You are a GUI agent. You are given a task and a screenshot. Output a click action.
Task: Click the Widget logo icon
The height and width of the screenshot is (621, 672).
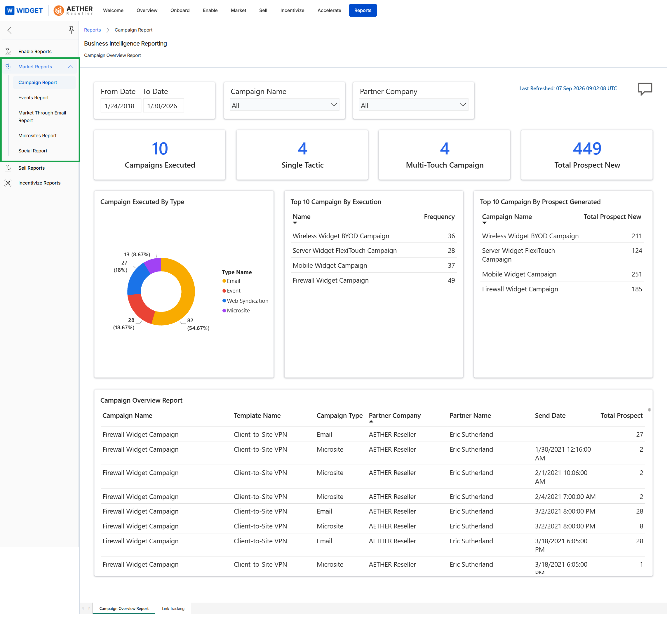pos(10,11)
